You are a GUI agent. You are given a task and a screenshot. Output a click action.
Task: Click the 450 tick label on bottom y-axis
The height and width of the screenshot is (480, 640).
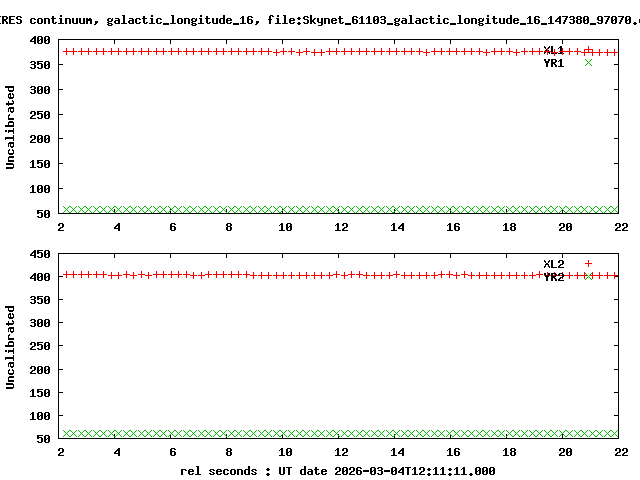42,253
